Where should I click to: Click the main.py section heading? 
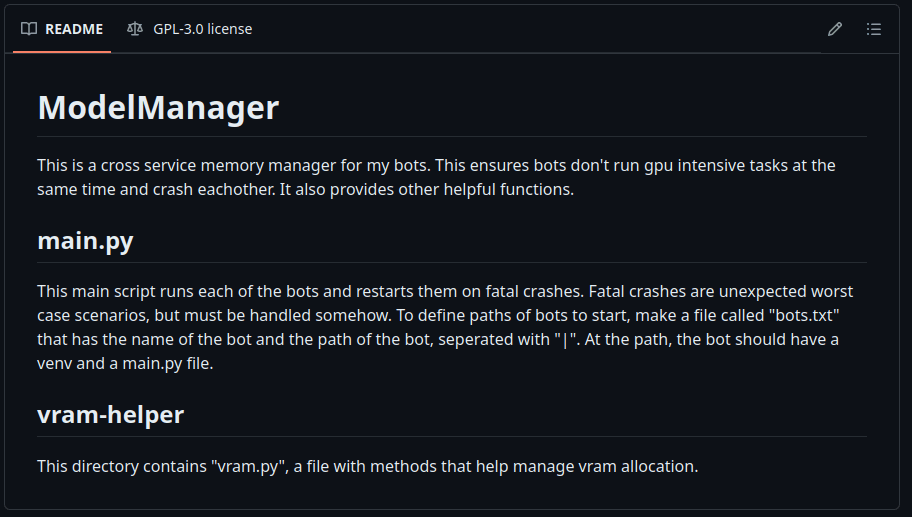point(85,241)
